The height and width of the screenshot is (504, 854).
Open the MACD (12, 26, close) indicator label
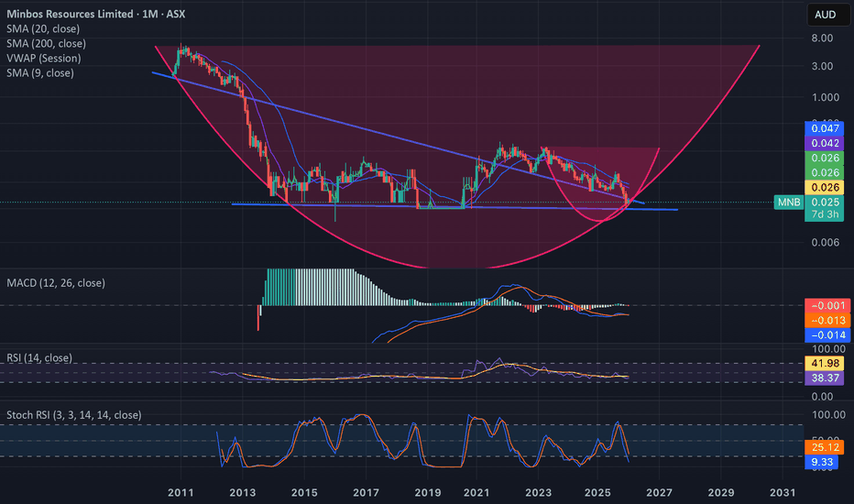point(55,283)
